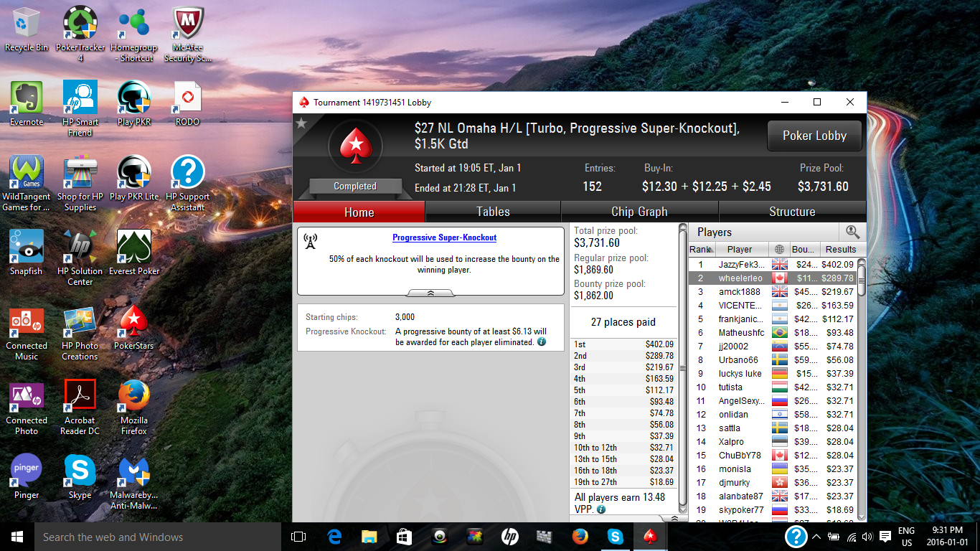Select player luckys luke row
The height and width of the screenshot is (551, 980).
point(773,374)
